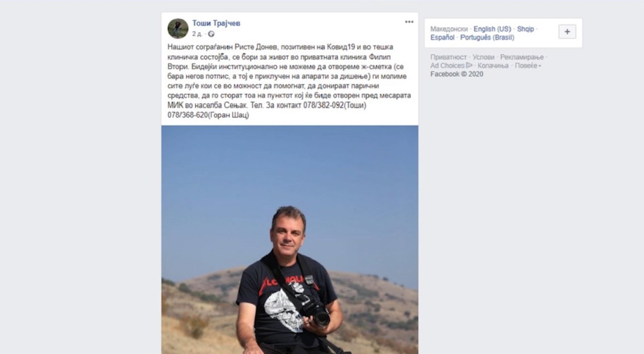Open the Рекламирање footer link
This screenshot has height=354, width=644.
(522, 57)
